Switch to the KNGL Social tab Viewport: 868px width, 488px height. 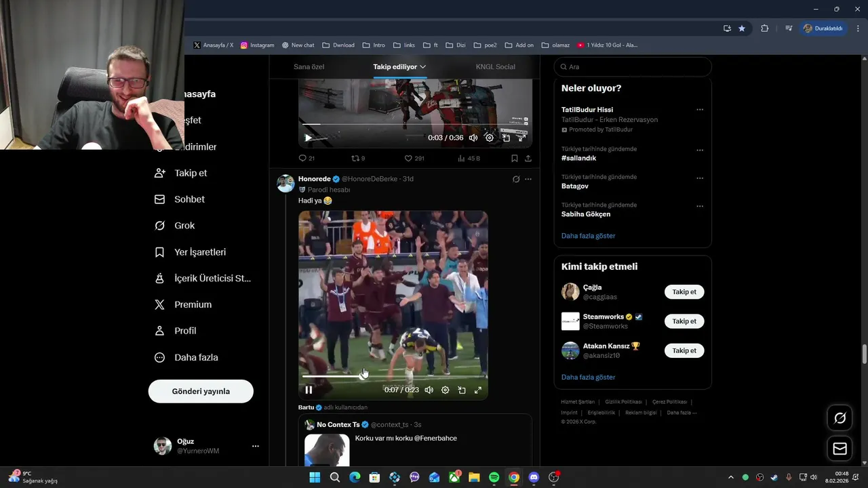pos(496,66)
